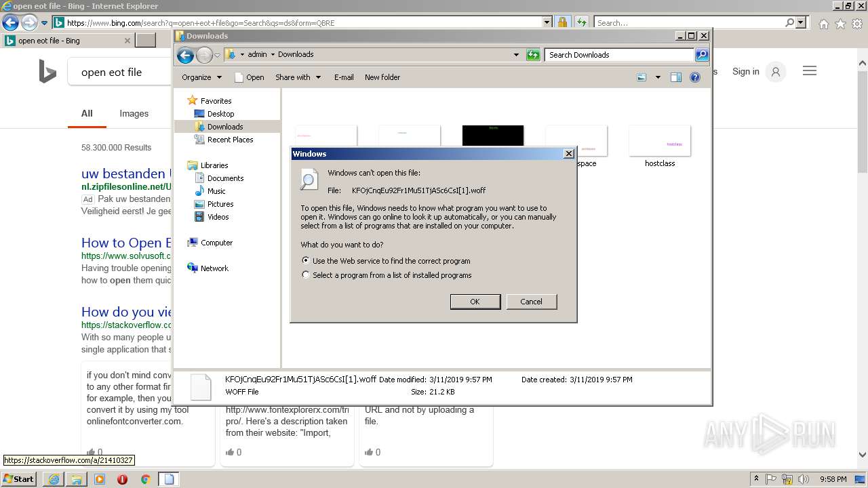Viewport: 868px width, 488px height.
Task: Open Opera browser from taskbar
Action: [x=122, y=479]
